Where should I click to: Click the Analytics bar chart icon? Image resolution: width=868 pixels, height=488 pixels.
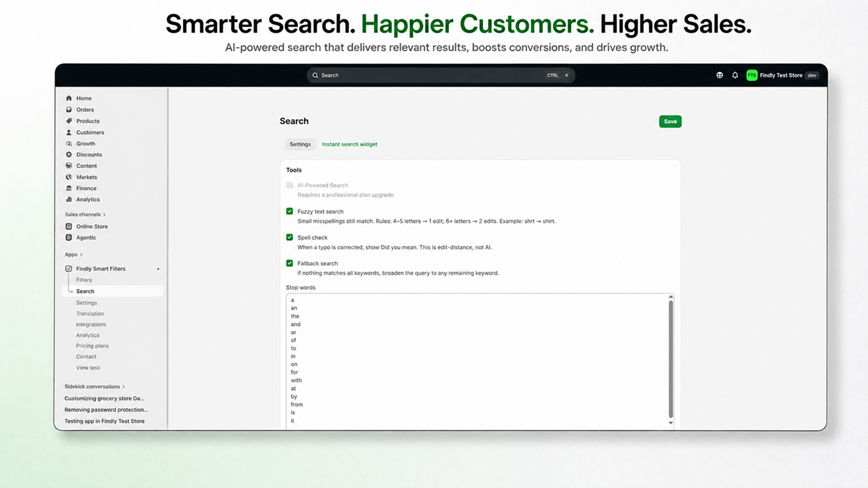(69, 200)
